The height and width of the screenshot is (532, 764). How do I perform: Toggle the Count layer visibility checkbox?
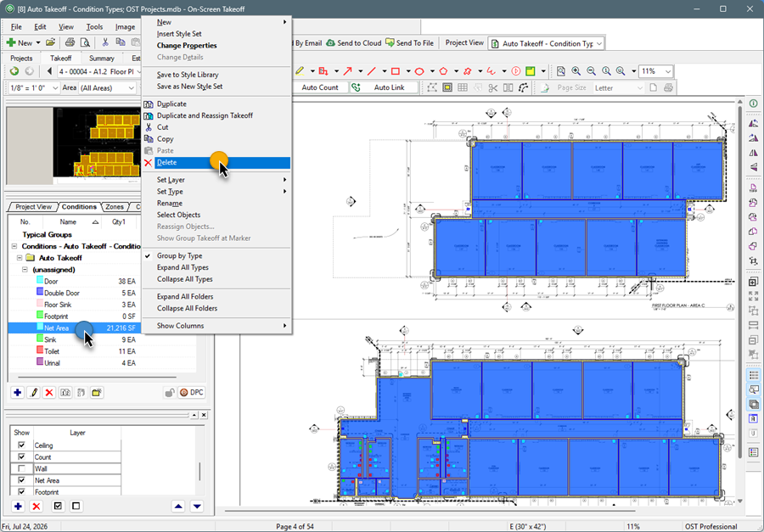click(21, 457)
